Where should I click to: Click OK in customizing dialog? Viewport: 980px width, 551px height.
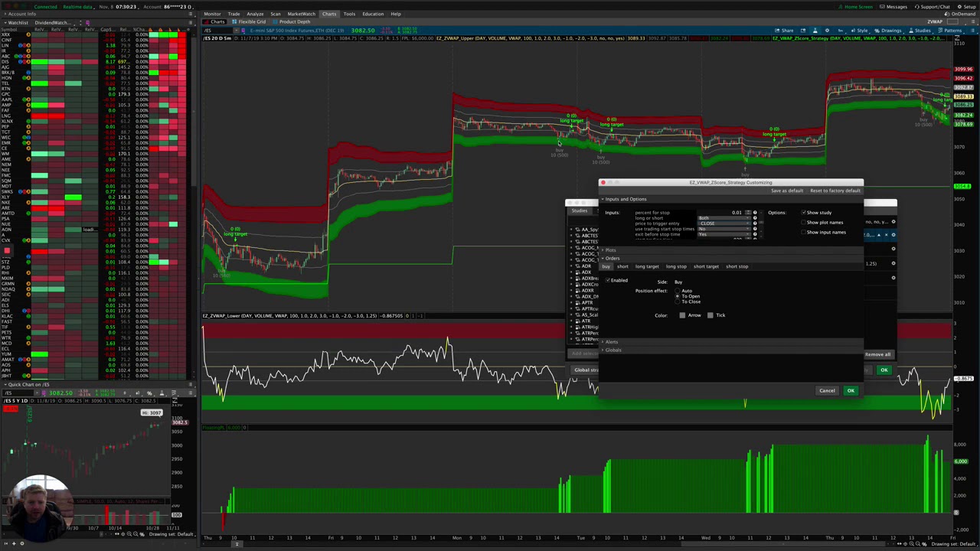point(851,391)
